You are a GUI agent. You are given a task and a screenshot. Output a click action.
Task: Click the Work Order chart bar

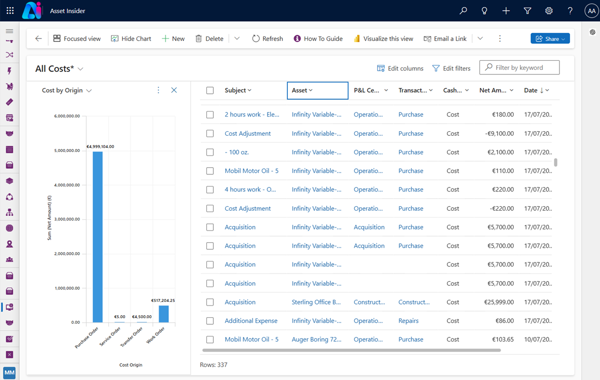(x=164, y=314)
